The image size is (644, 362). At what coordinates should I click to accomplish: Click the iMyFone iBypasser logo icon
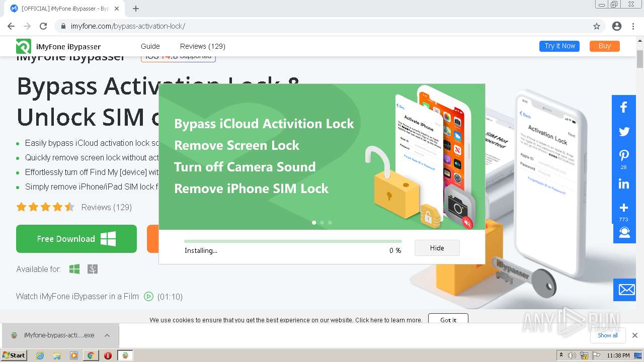24,46
